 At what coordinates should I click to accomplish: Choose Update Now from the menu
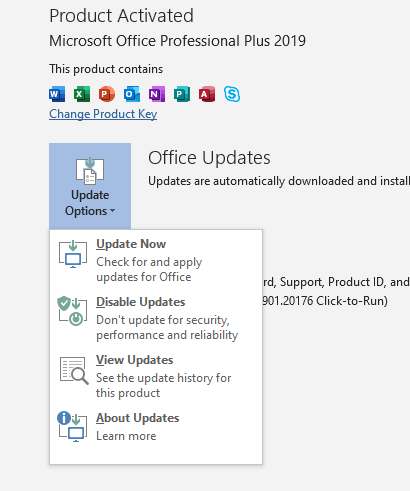point(156,260)
